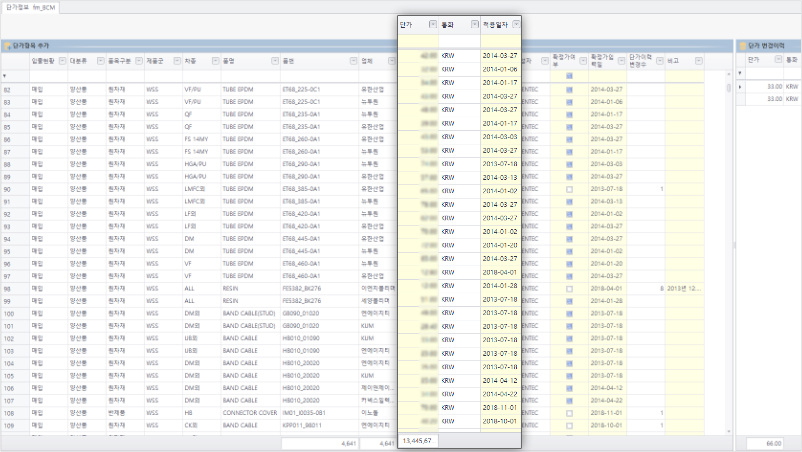Open the 확정가여부 column filter dropdown

[583, 61]
